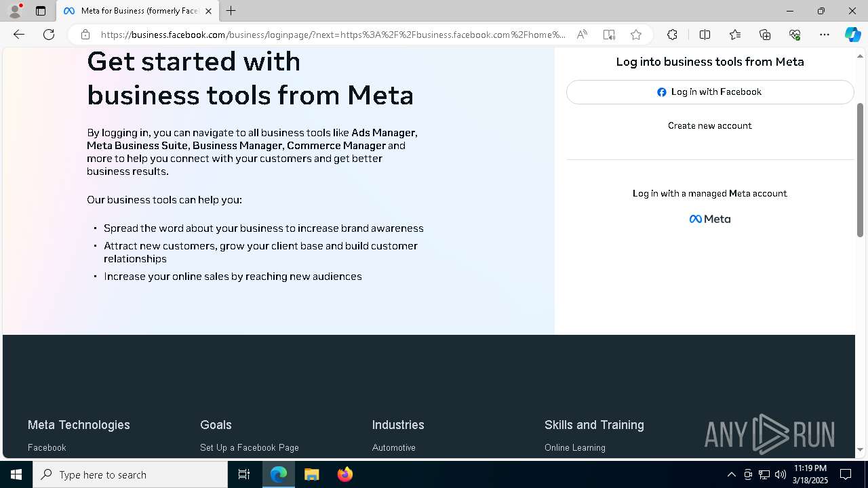Refresh the current page
Viewport: 868px width, 488px height.
[x=49, y=35]
